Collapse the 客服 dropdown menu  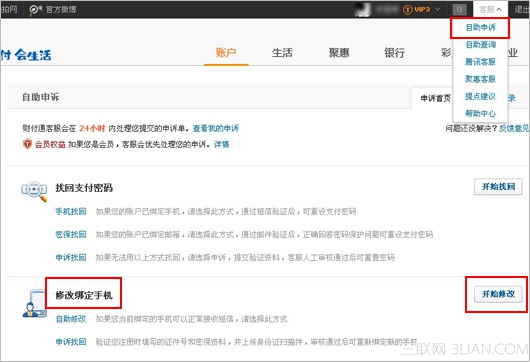pyautogui.click(x=490, y=9)
